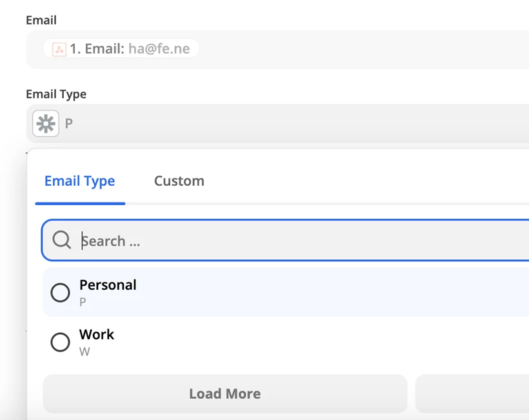Select the Personal radio button
This screenshot has height=420, width=529.
[60, 292]
